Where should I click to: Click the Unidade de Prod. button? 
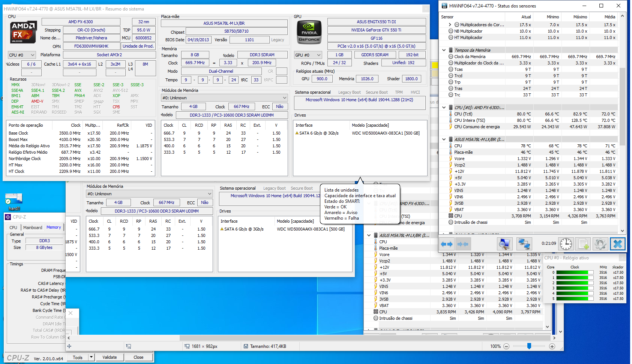[138, 46]
